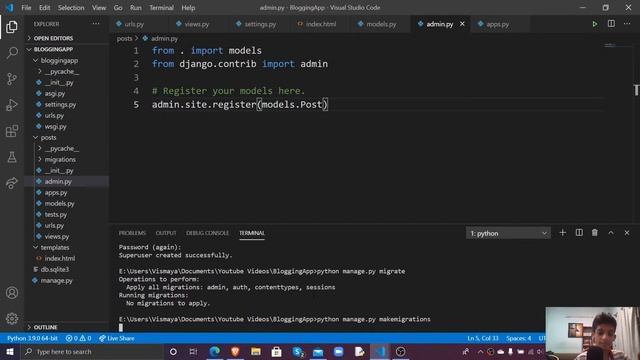The width and height of the screenshot is (640, 360).
Task: Expand the OPEN EDITORS section
Action: 53,38
